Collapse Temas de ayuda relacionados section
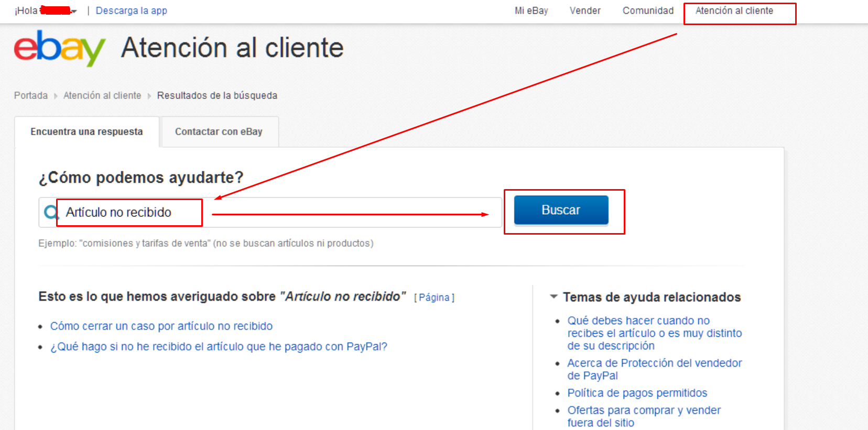This screenshot has width=868, height=430. [554, 297]
